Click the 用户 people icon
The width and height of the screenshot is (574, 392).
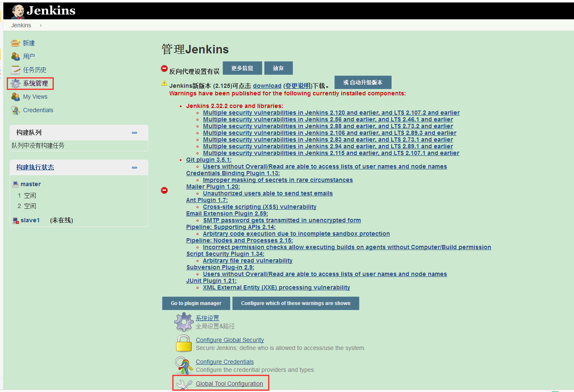coord(16,56)
